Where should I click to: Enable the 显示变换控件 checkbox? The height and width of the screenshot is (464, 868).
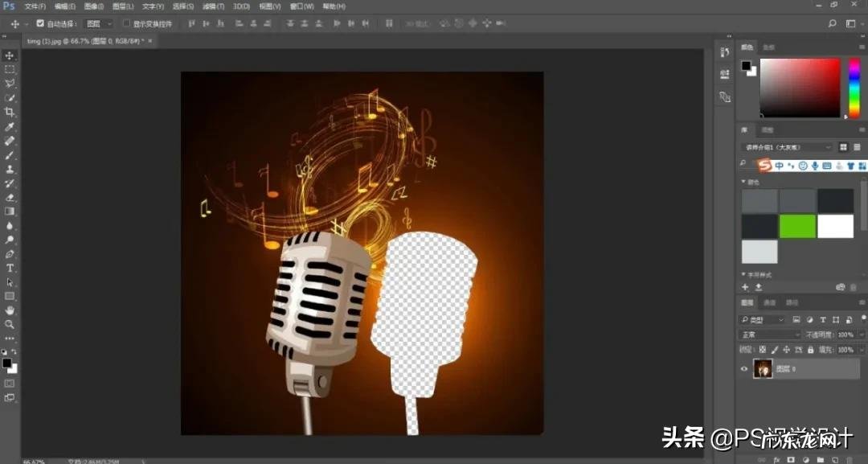pyautogui.click(x=126, y=24)
